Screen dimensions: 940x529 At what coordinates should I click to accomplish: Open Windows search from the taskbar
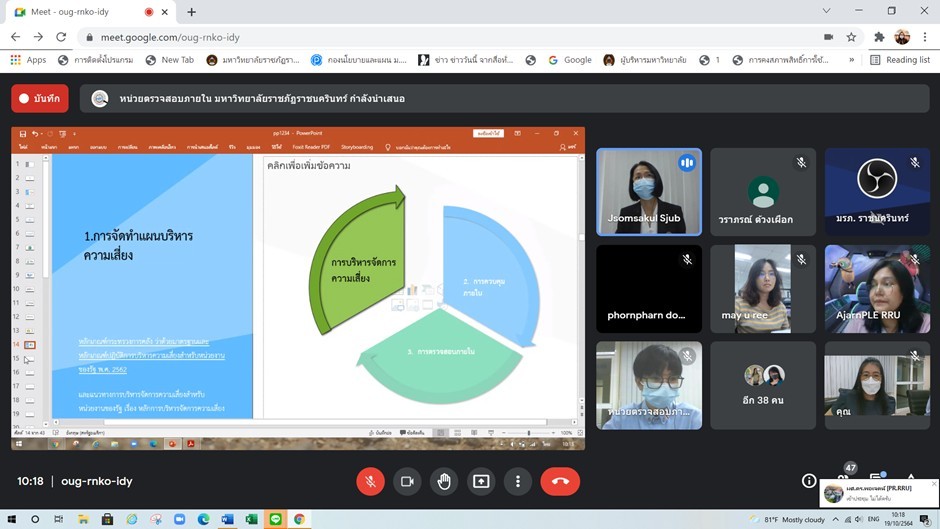pyautogui.click(x=35, y=519)
